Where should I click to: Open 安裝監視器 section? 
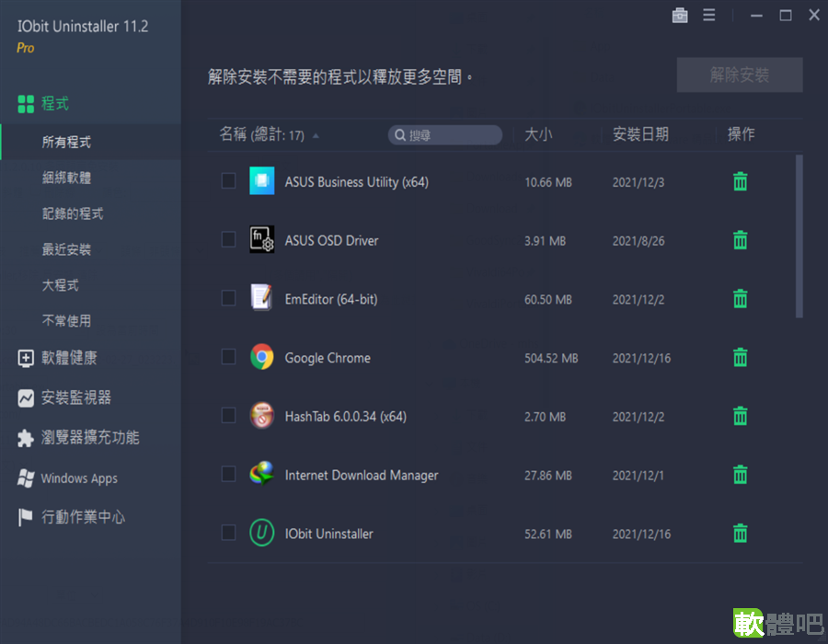pyautogui.click(x=76, y=397)
